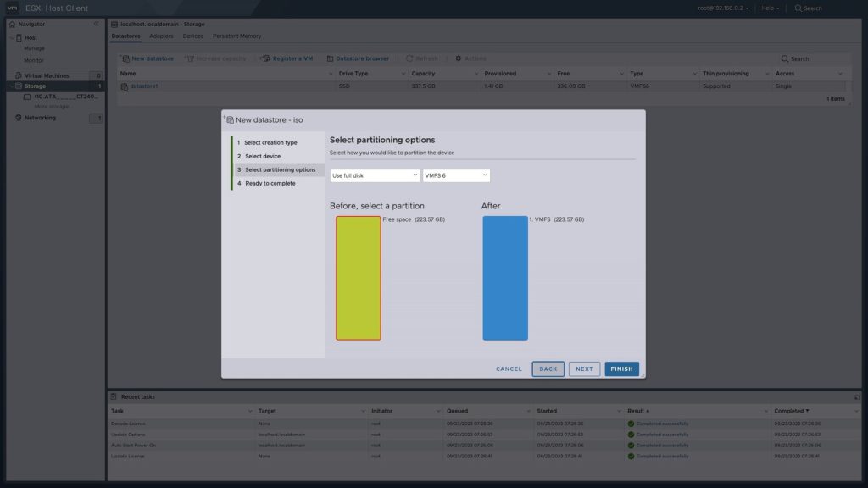
Task: Select the yellow Free space partition block
Action: click(359, 278)
